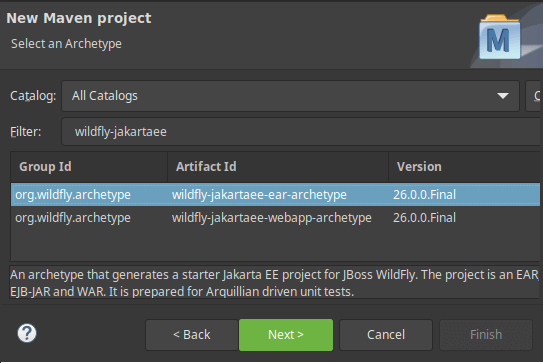543x363 pixels.
Task: Click the archetype description text
Action: point(274,283)
